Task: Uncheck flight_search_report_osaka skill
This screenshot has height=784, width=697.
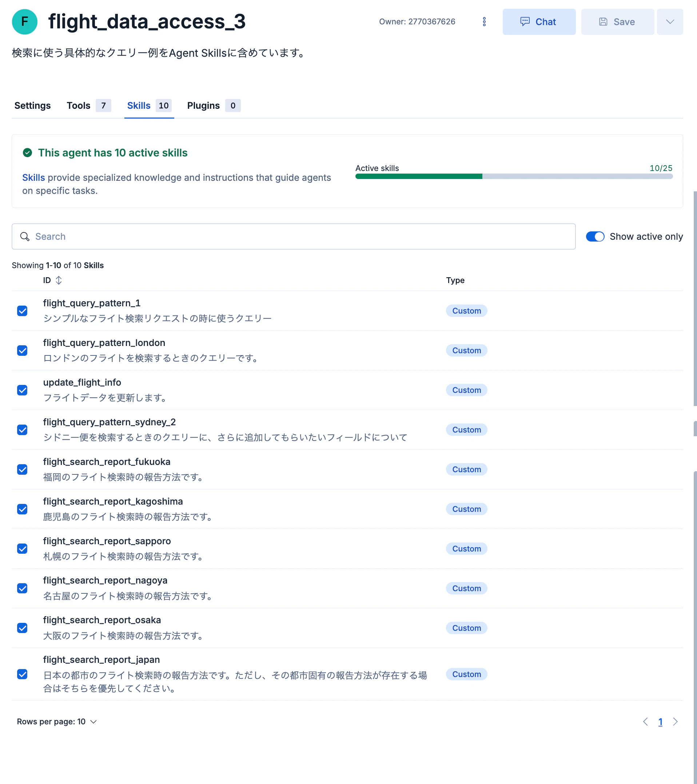Action: [x=22, y=628]
